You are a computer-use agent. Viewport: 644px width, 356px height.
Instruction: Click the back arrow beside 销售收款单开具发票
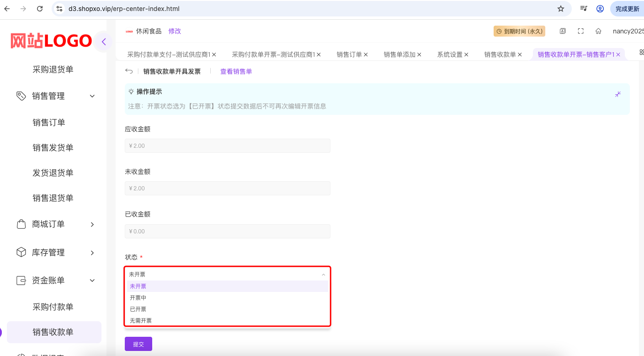(129, 71)
